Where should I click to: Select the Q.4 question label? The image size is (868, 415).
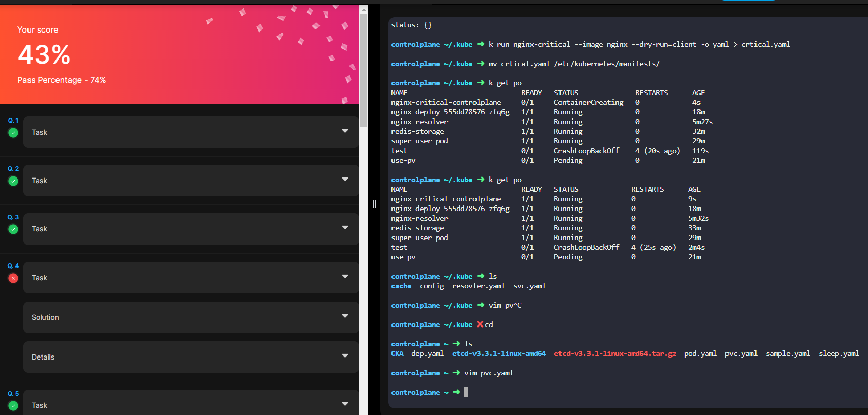(x=13, y=266)
